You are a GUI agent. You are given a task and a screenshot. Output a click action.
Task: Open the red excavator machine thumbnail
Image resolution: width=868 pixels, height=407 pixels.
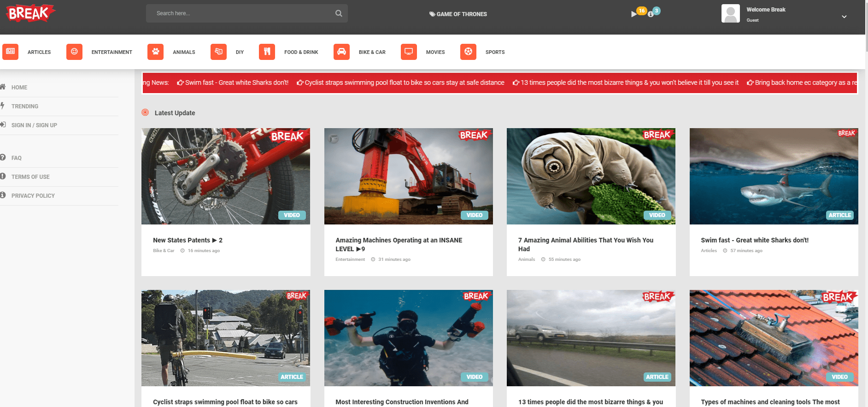409,176
